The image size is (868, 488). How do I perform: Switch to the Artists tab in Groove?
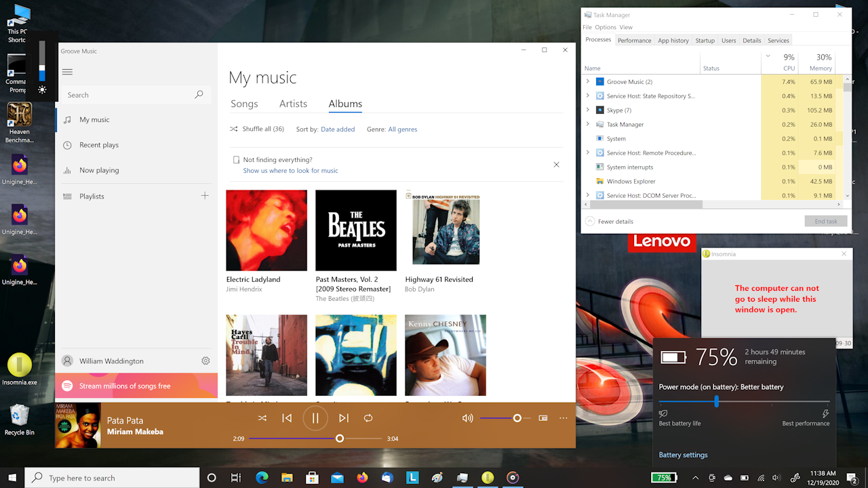pos(293,104)
